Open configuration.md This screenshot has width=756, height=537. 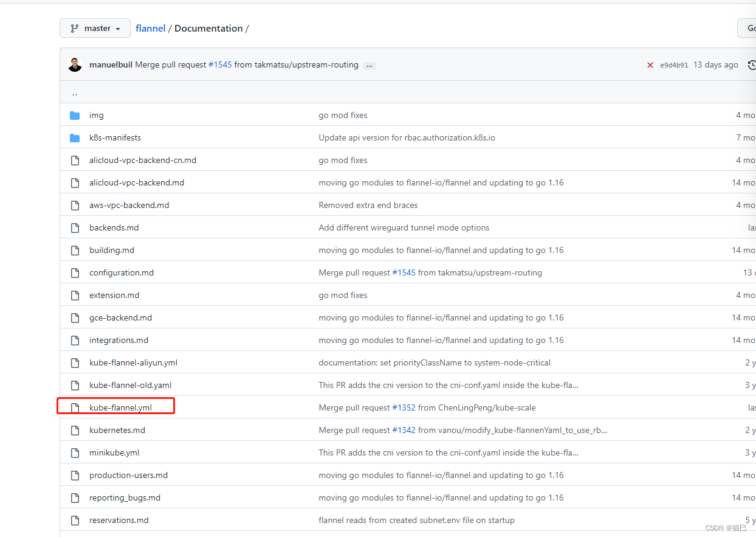click(122, 272)
